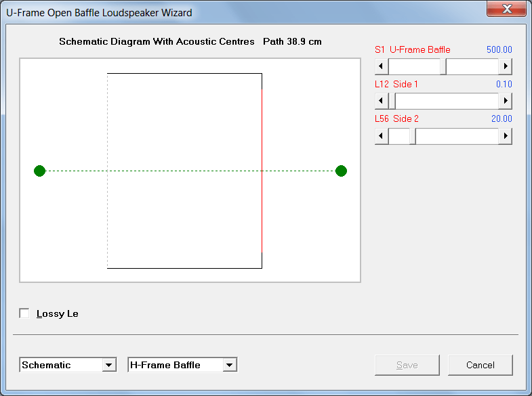Click right arrow of S1 U-Frame Baffle slider
The width and height of the screenshot is (532, 396).
coord(505,66)
